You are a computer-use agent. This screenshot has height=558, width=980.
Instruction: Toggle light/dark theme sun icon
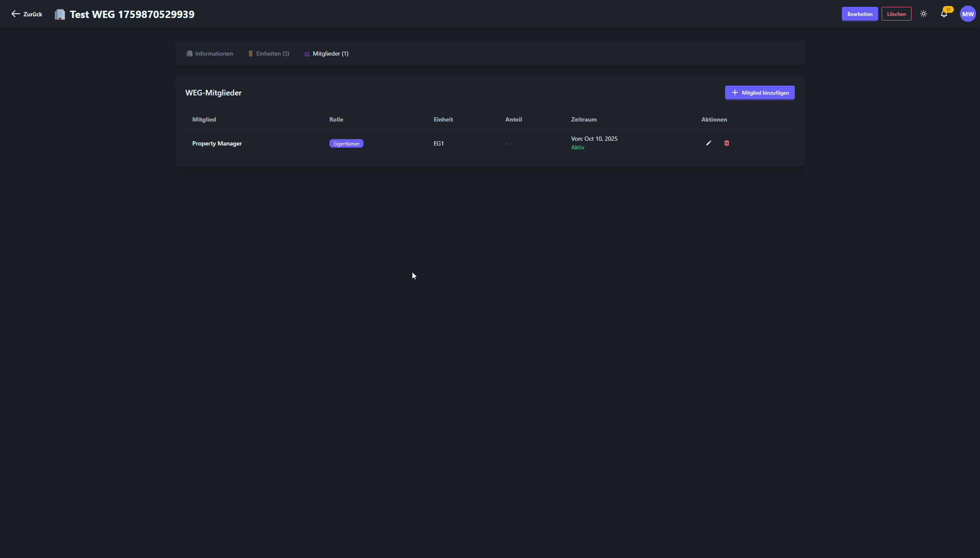[x=924, y=14]
